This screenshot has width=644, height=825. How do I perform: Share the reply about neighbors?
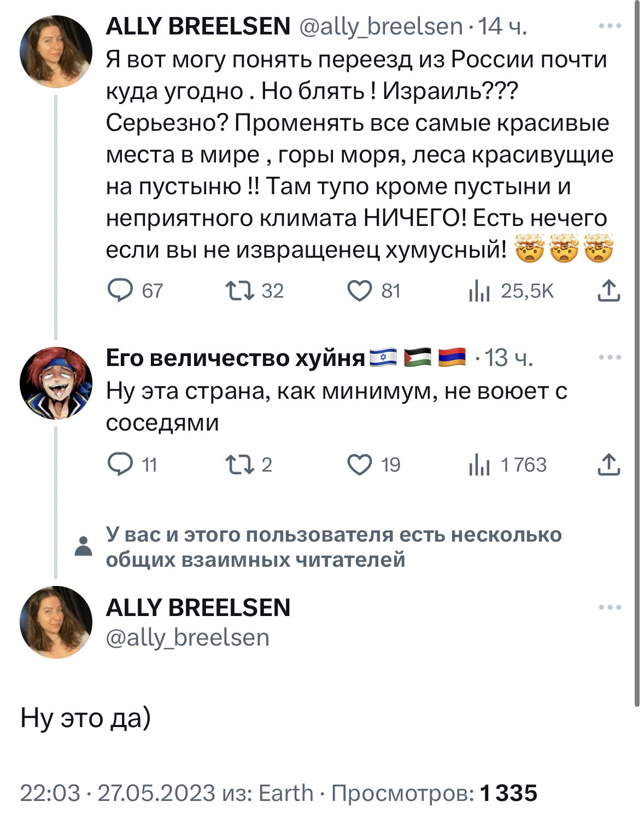[x=608, y=464]
